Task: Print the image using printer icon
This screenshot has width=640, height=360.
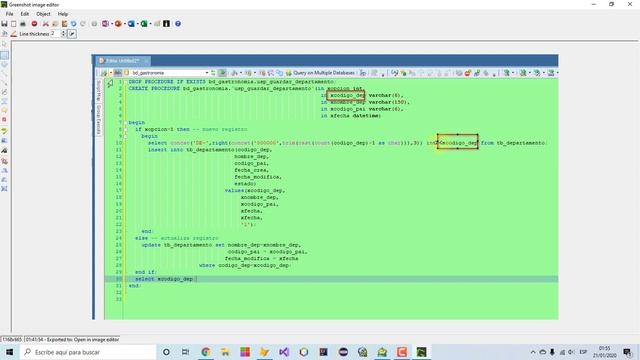Action: (23, 24)
